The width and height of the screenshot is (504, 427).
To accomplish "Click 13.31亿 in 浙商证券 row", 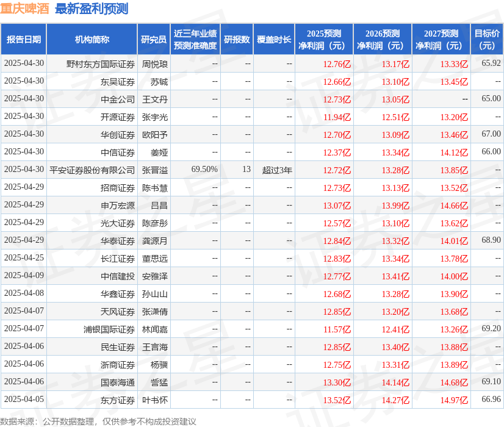I will pos(395,364).
